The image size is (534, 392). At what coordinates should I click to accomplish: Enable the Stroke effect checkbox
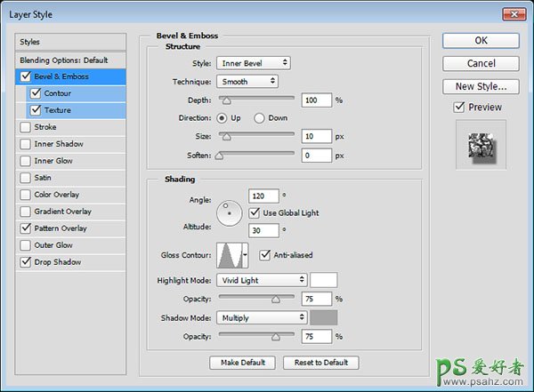tap(25, 127)
